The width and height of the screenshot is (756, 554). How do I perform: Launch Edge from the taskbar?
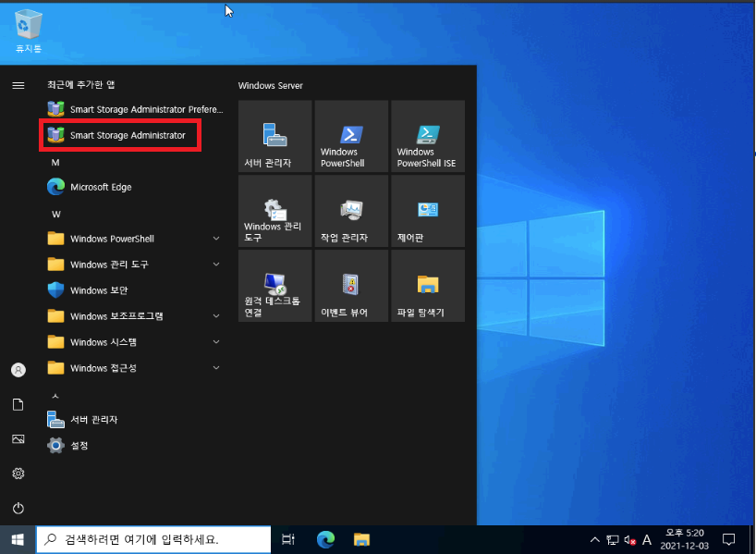tap(324, 539)
